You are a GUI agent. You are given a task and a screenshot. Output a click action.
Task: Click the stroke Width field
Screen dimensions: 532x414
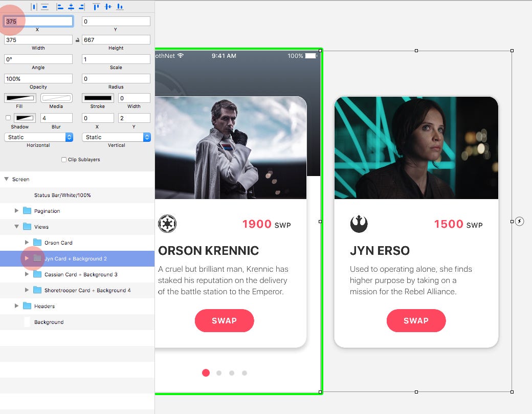pyautogui.click(x=134, y=98)
